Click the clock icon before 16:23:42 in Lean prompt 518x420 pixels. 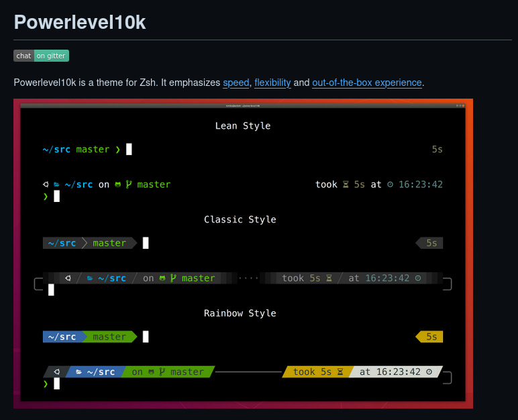[x=390, y=185]
